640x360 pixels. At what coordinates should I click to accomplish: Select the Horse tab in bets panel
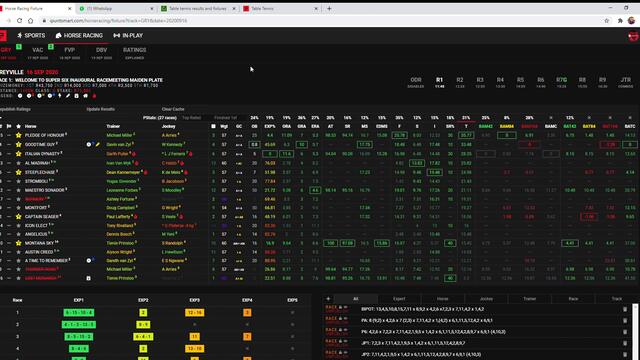click(442, 299)
